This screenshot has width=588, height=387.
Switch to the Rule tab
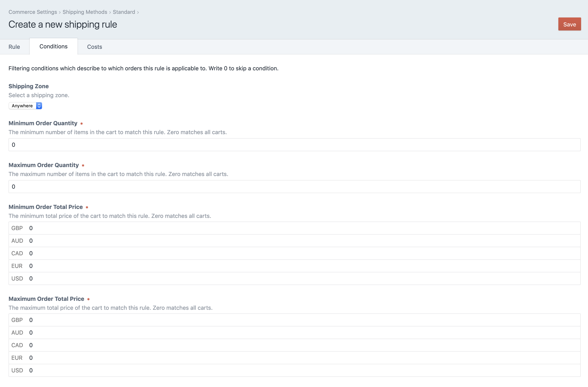click(14, 47)
